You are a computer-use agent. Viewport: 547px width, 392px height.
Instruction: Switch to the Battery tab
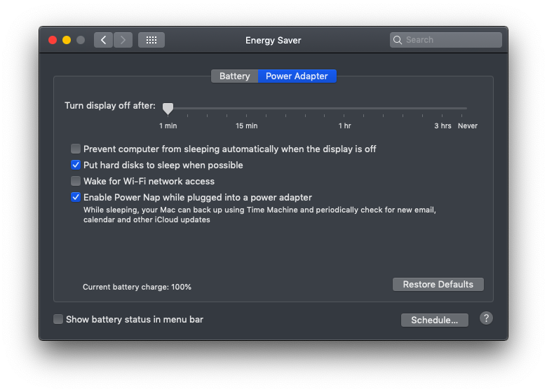click(234, 76)
